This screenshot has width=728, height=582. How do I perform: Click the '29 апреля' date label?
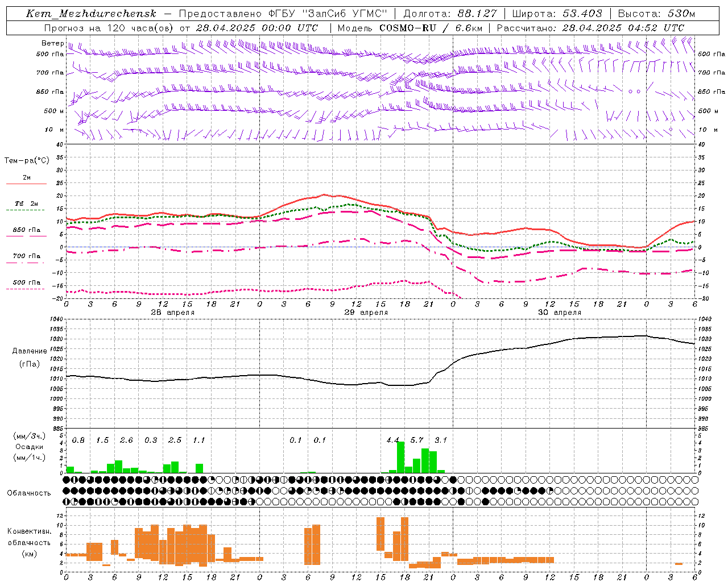(x=366, y=313)
